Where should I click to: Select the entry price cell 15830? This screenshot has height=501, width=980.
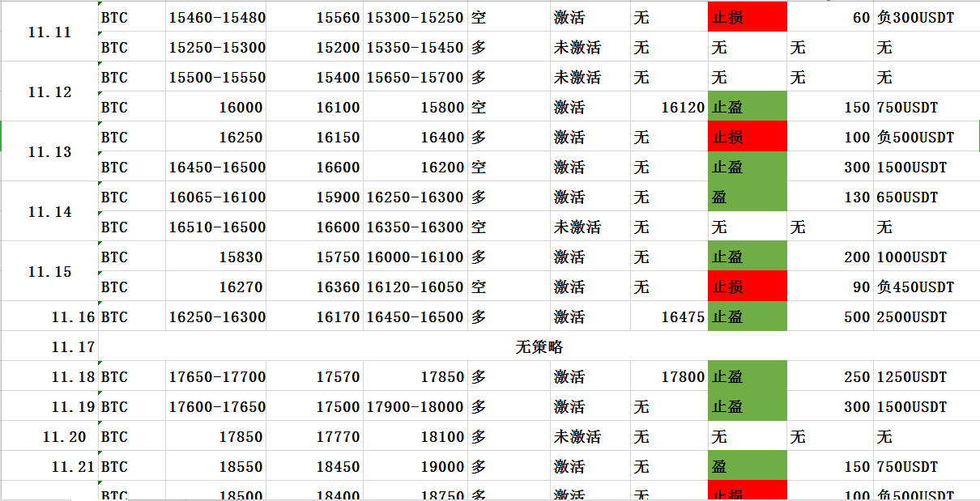click(x=215, y=257)
